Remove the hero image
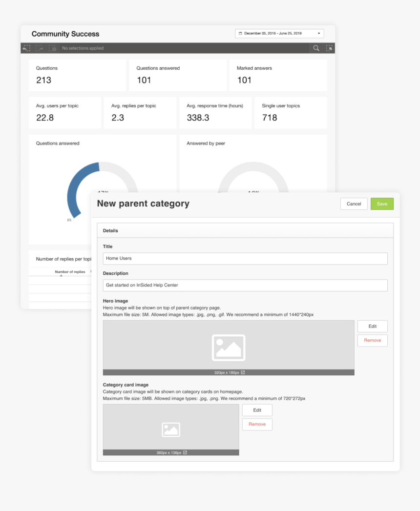 pyautogui.click(x=372, y=340)
